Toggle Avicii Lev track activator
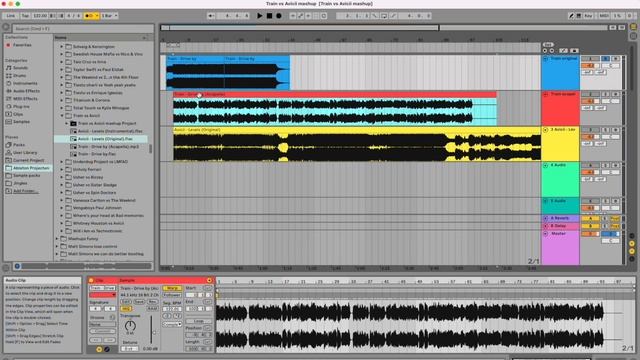640x360 pixels. coord(590,130)
